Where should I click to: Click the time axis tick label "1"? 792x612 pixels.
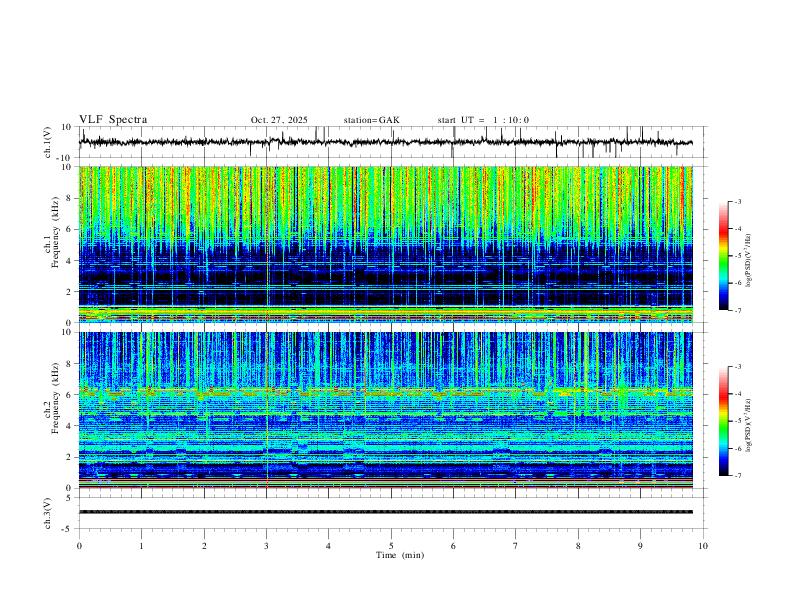[x=141, y=546]
